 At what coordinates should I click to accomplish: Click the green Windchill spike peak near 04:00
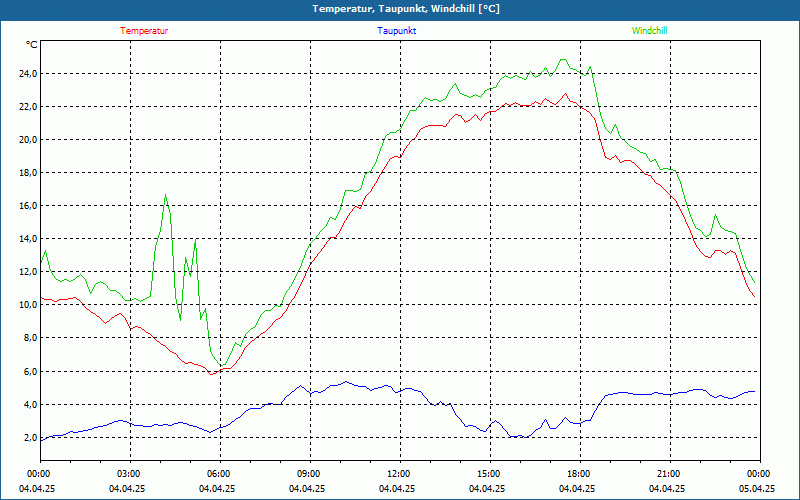click(x=165, y=195)
